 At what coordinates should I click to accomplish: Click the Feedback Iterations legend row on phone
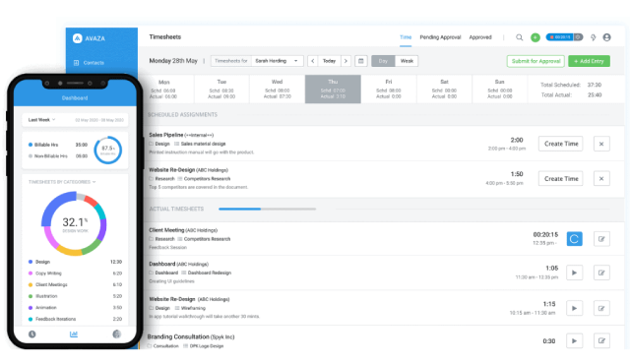(x=75, y=319)
